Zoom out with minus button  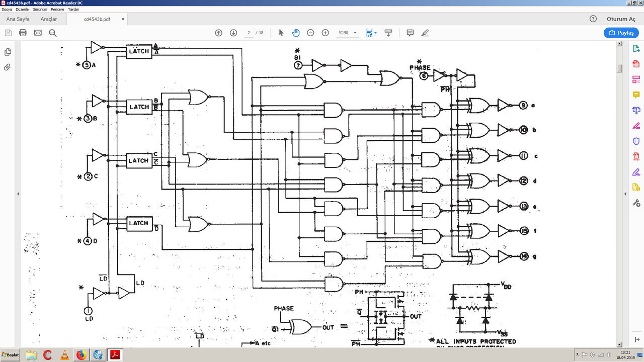coord(310,33)
